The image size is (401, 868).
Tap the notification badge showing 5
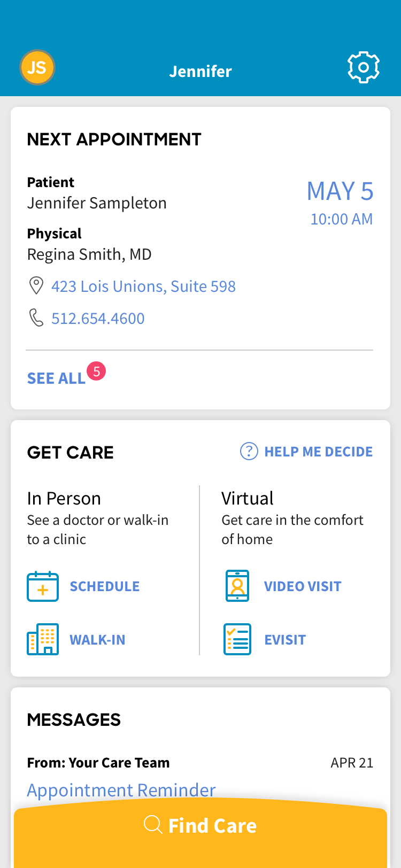coord(97,371)
